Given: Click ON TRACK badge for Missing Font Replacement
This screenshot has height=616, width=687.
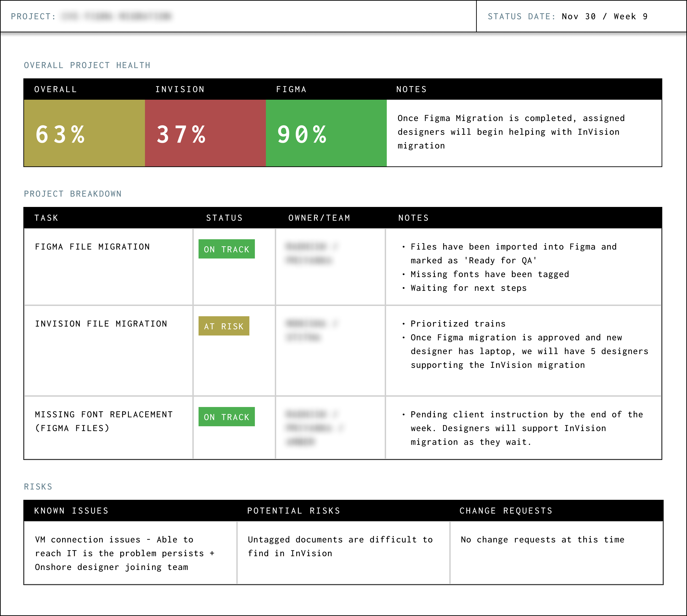Looking at the screenshot, I should 226,417.
